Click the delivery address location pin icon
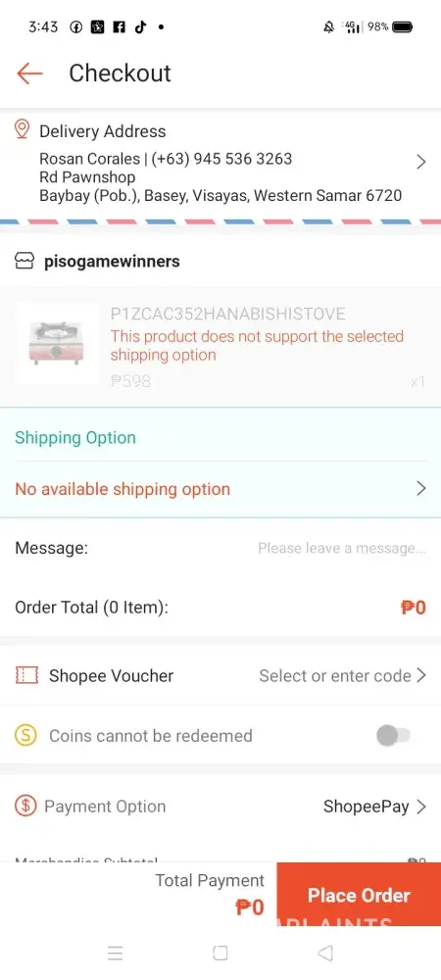 tap(22, 130)
